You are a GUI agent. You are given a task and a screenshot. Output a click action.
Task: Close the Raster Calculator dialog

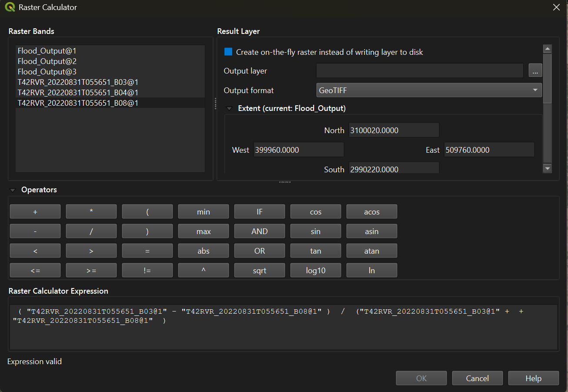556,7
